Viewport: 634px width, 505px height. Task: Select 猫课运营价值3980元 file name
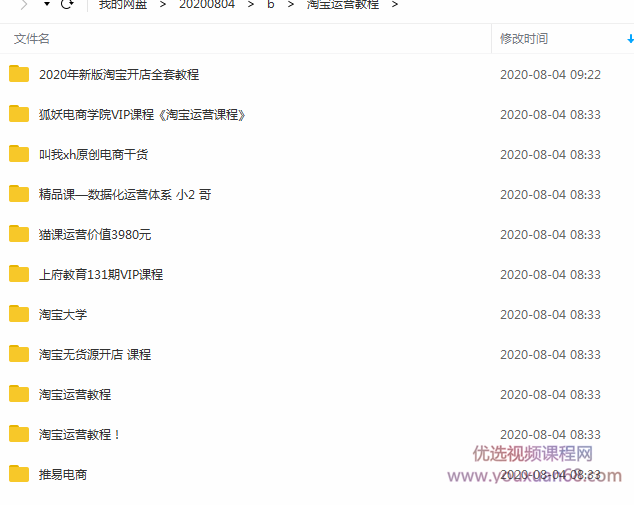[x=95, y=235]
